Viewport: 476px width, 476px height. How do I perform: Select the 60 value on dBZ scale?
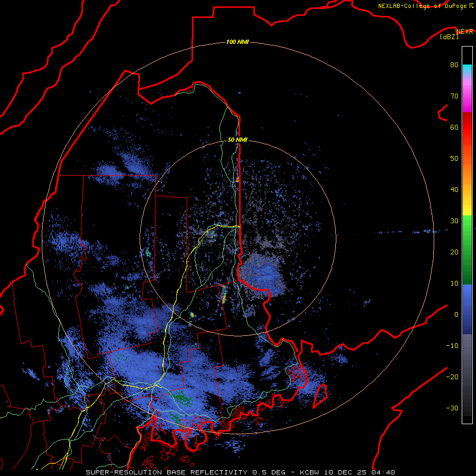454,127
